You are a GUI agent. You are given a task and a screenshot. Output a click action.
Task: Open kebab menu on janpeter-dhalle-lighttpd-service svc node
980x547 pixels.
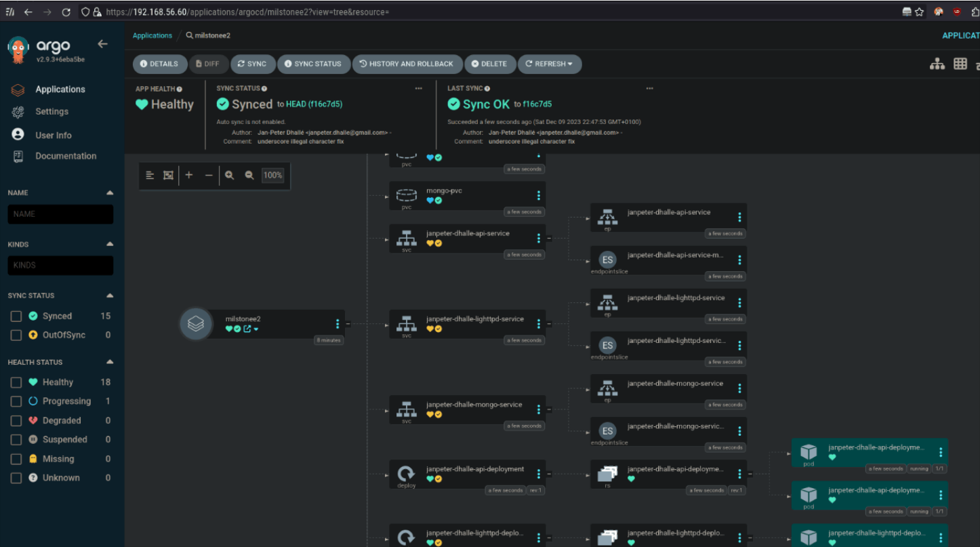[539, 323]
